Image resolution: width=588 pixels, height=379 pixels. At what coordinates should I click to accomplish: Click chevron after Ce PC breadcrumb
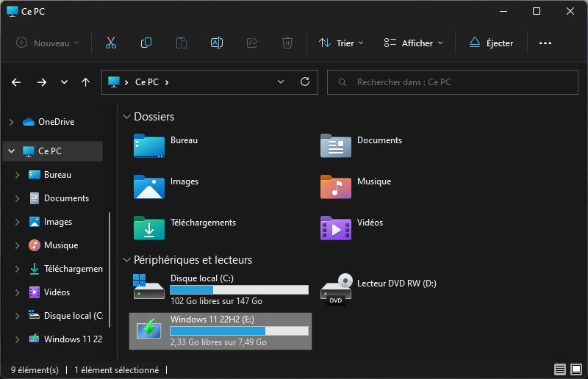point(167,82)
